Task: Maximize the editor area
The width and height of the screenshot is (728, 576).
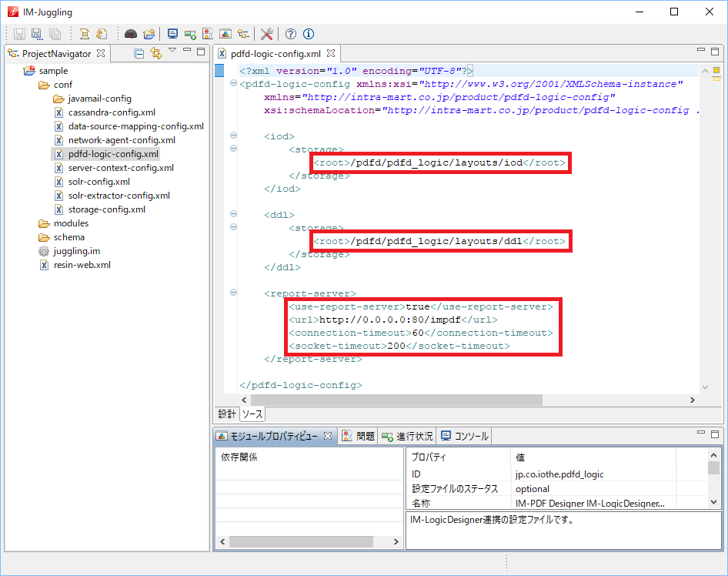Action: click(715, 52)
